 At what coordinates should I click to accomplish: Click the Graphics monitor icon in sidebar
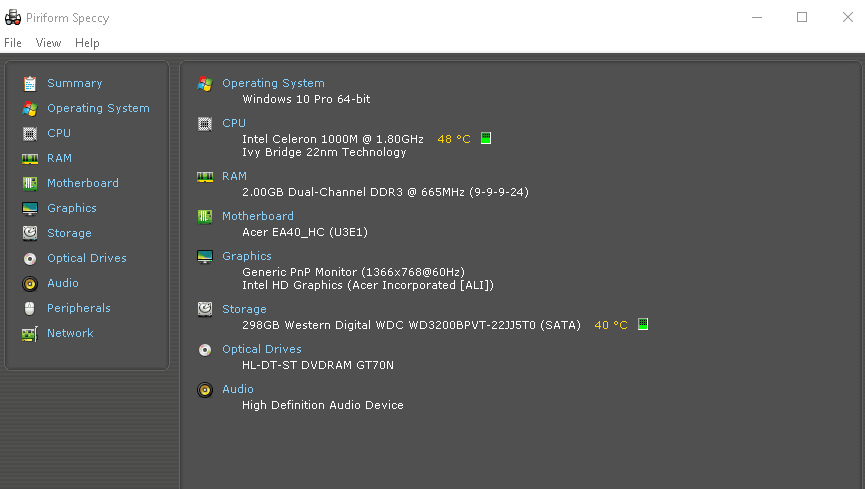(30, 208)
